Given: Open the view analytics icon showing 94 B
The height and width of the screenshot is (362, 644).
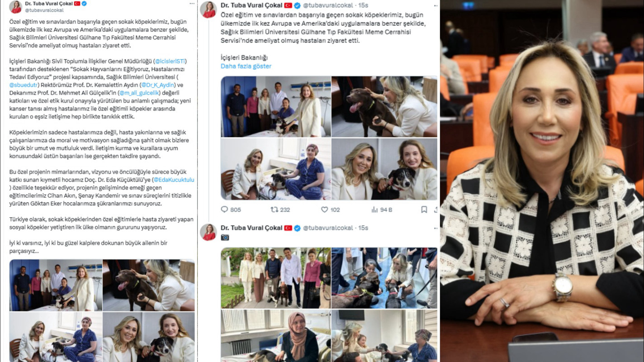Looking at the screenshot, I should 374,210.
